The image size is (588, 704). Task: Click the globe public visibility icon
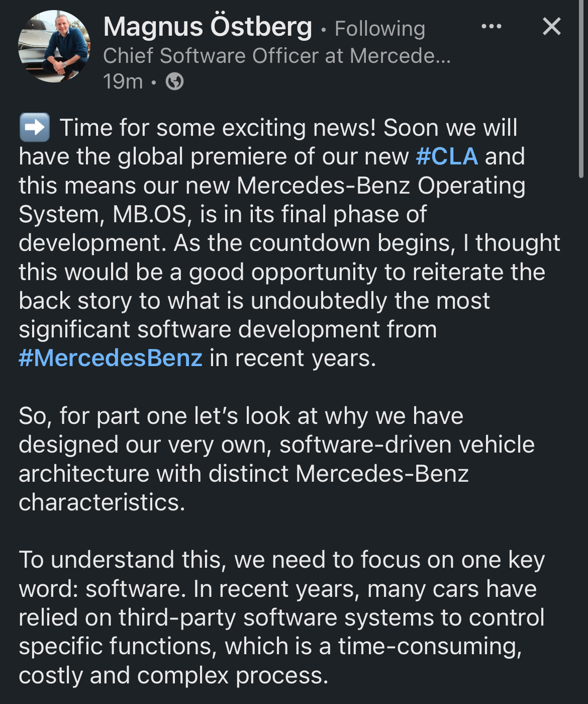coord(174,81)
